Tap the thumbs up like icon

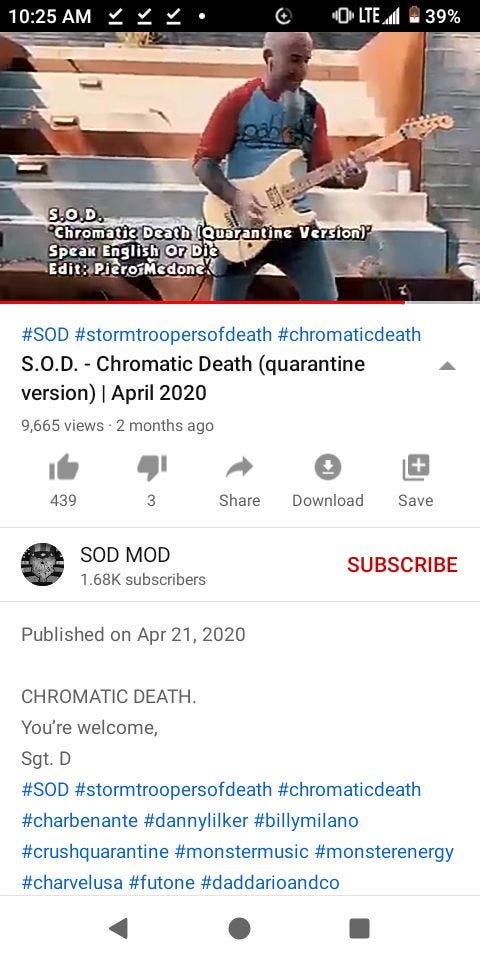[x=64, y=469]
